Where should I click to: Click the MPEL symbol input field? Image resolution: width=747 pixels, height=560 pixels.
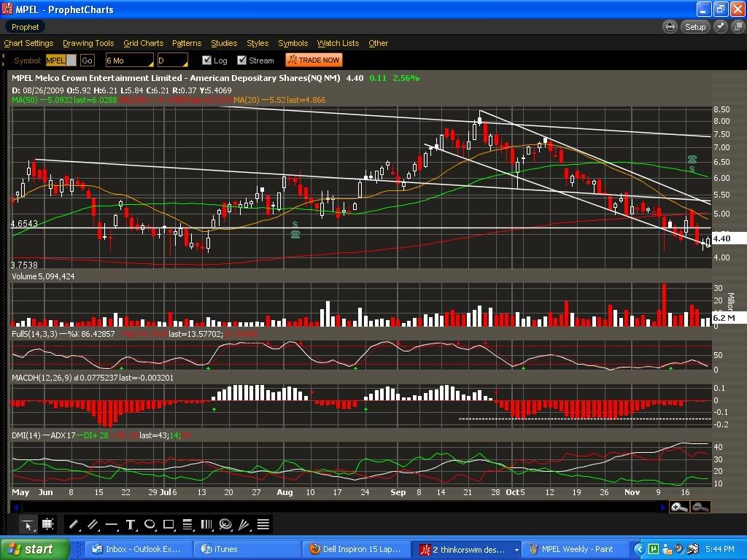[x=61, y=61]
